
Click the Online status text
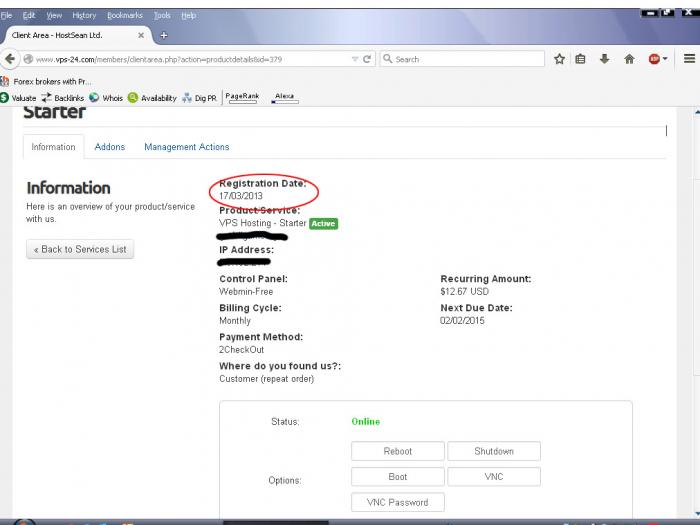click(366, 421)
